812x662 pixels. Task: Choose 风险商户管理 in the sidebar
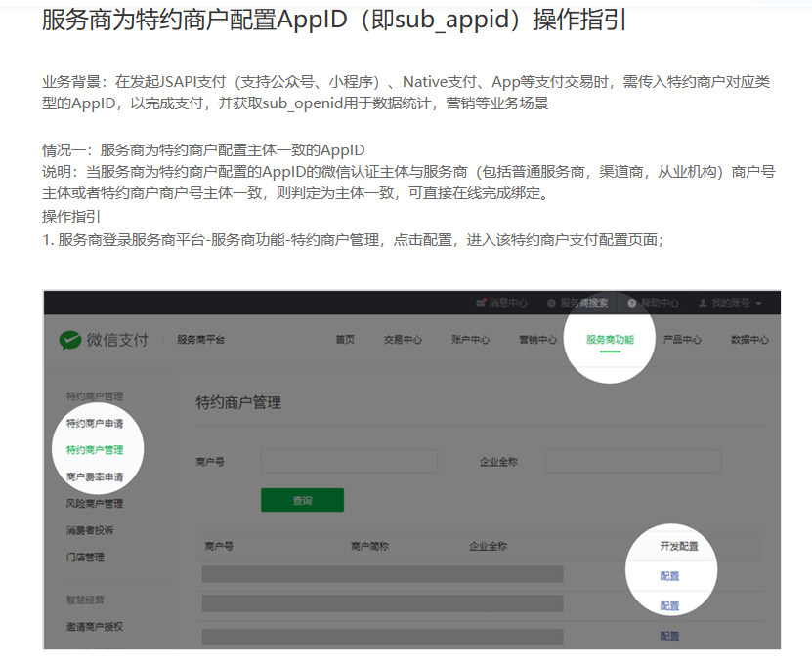pos(95,504)
